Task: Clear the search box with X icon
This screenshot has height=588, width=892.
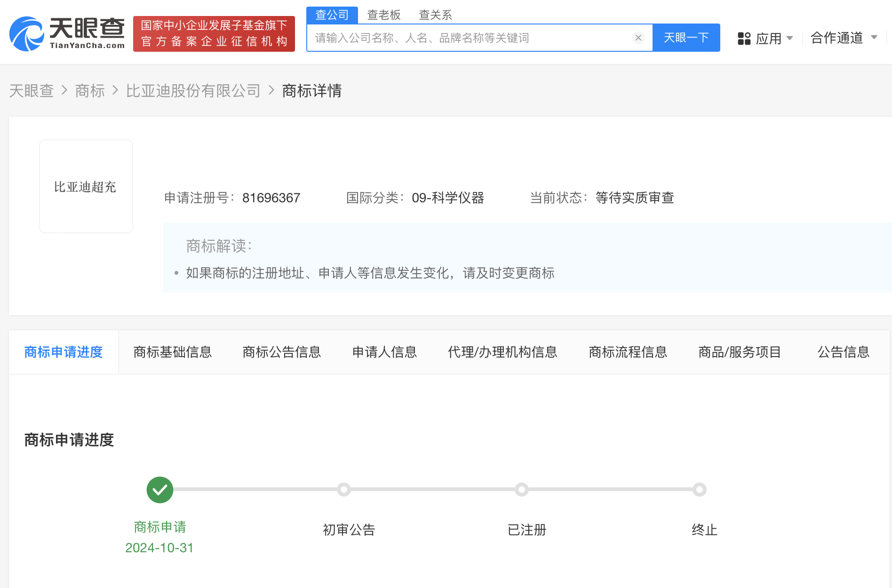Action: click(x=638, y=38)
